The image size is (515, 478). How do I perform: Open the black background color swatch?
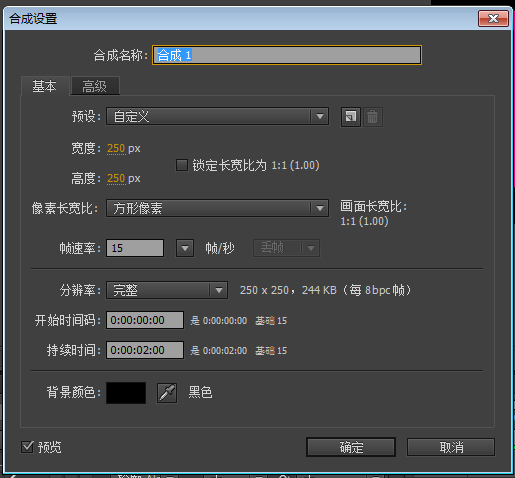click(126, 393)
